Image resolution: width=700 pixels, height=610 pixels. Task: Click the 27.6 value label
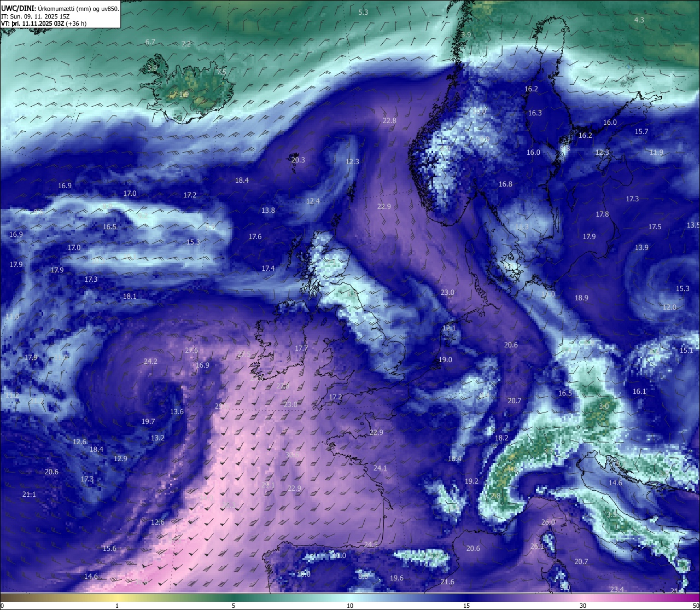coord(191,350)
